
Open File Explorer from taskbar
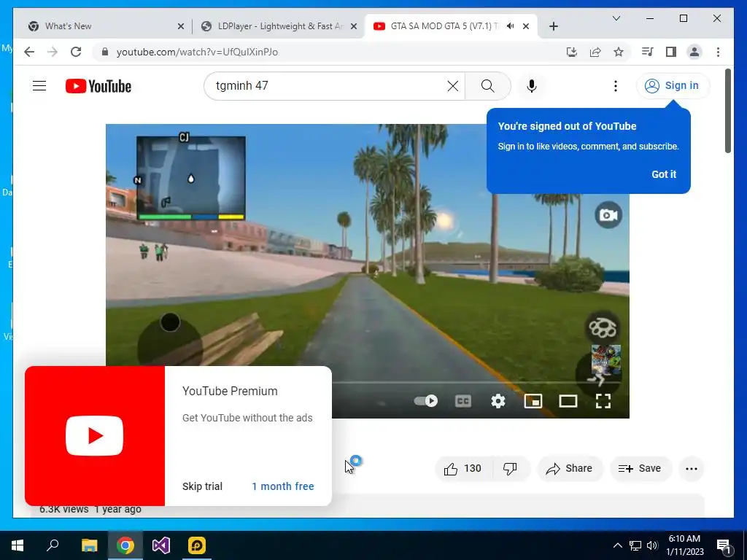click(89, 545)
